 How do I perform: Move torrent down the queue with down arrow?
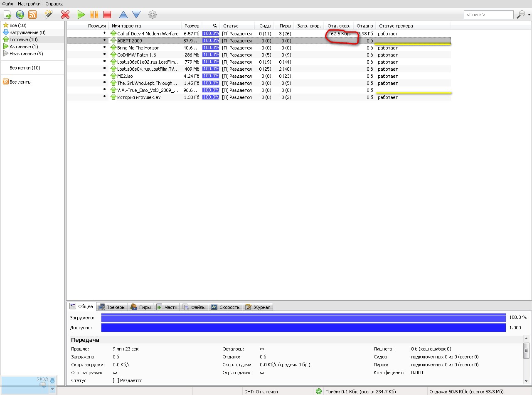click(136, 15)
